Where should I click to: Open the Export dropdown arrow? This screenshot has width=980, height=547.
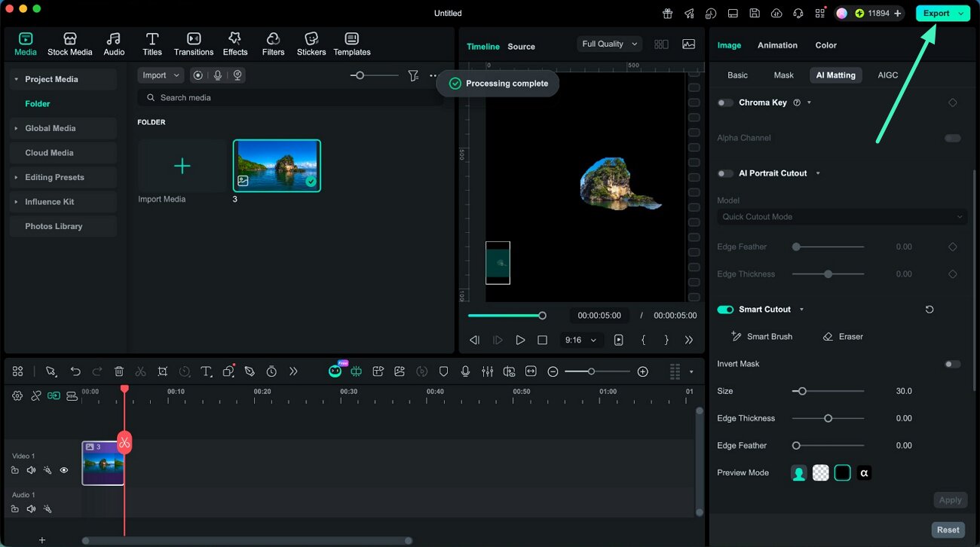pos(960,14)
